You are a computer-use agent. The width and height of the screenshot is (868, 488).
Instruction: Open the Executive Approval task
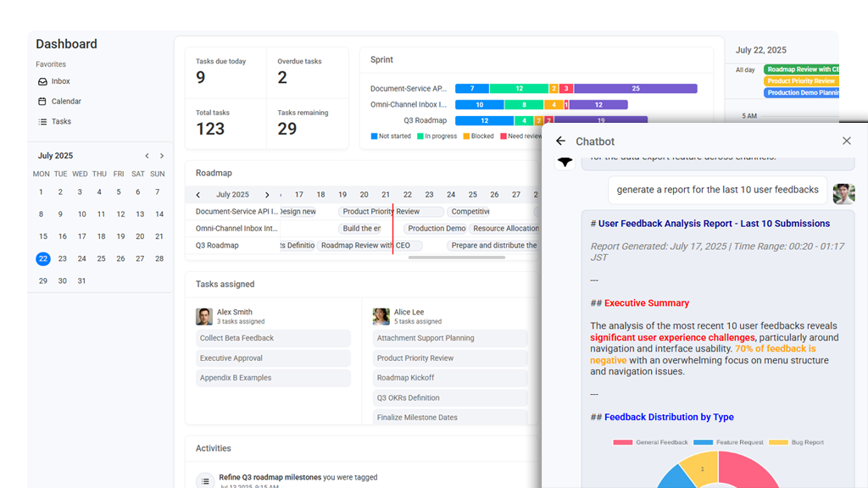[273, 358]
